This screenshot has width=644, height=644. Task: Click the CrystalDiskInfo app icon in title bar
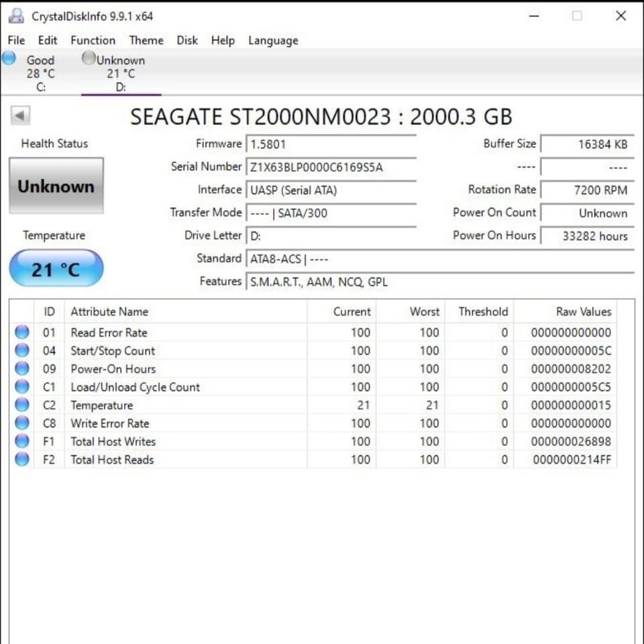[x=16, y=16]
